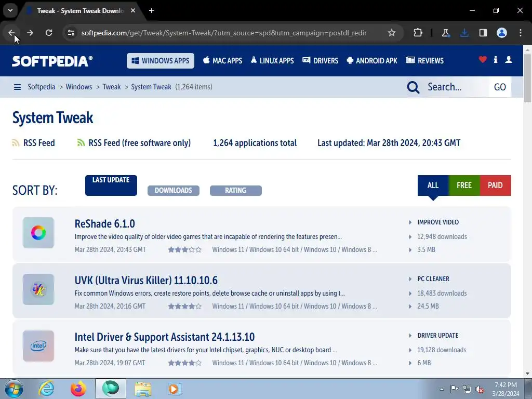Launch Internet Explorer from taskbar
This screenshot has height=399, width=532.
(x=46, y=389)
